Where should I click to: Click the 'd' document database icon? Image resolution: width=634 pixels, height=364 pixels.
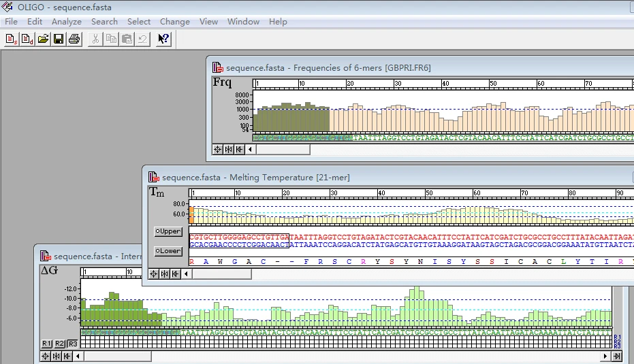27,39
